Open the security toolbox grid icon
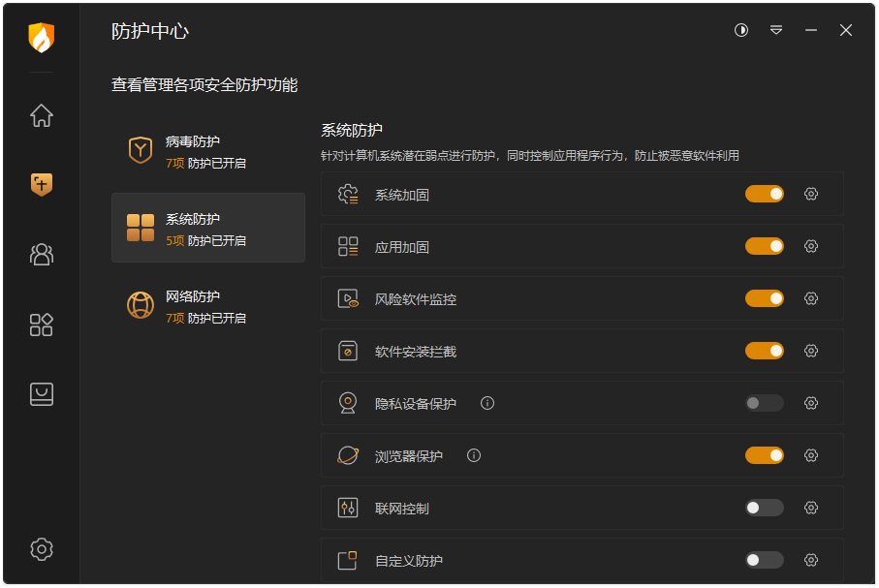The image size is (879, 588). [41, 325]
